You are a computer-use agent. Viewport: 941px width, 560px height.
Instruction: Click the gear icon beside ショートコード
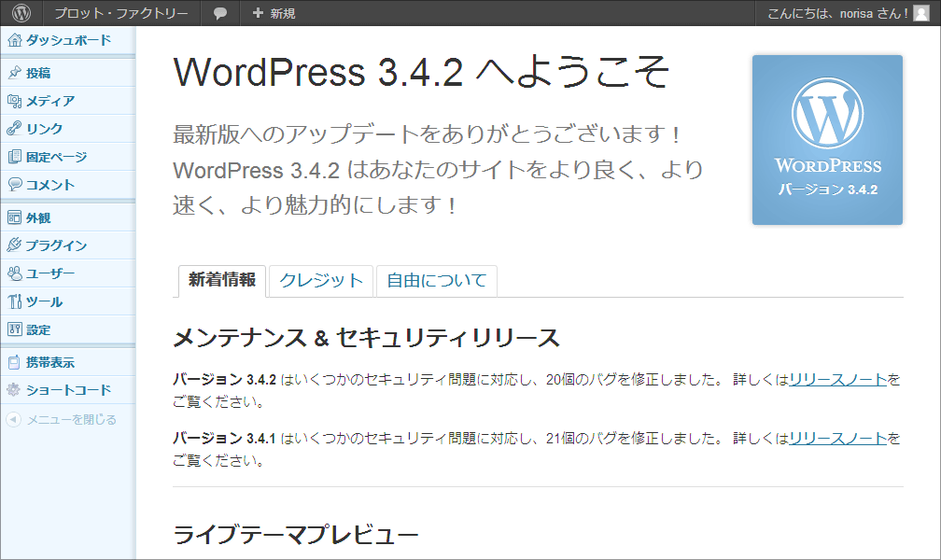coord(14,389)
